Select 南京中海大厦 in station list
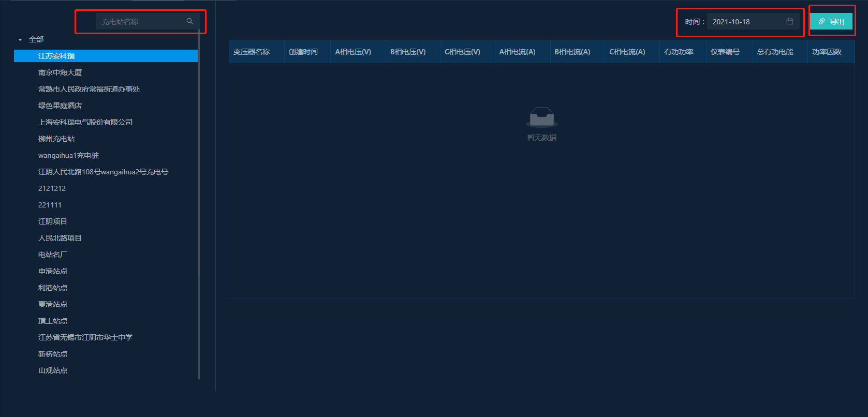The width and height of the screenshot is (868, 417). (x=60, y=72)
